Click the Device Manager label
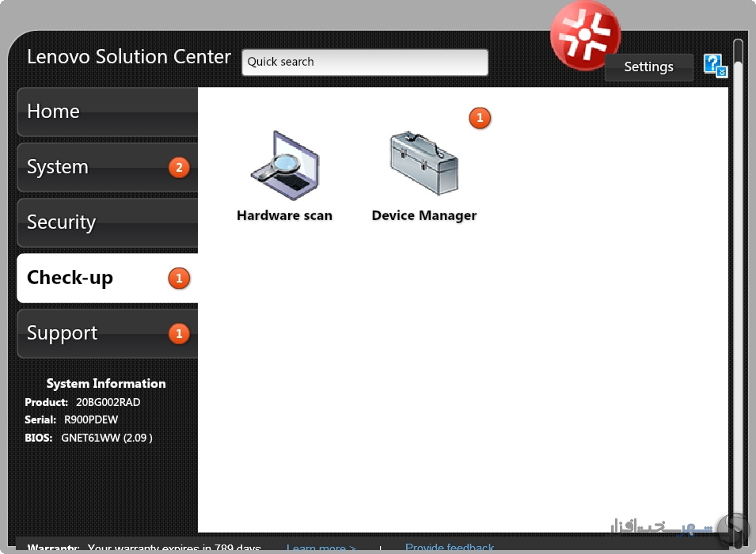 click(424, 216)
